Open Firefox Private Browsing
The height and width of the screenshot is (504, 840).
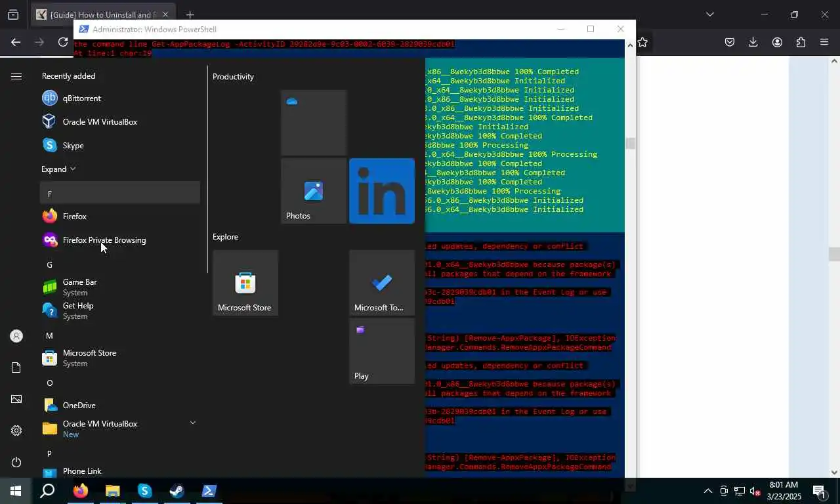click(x=120, y=240)
